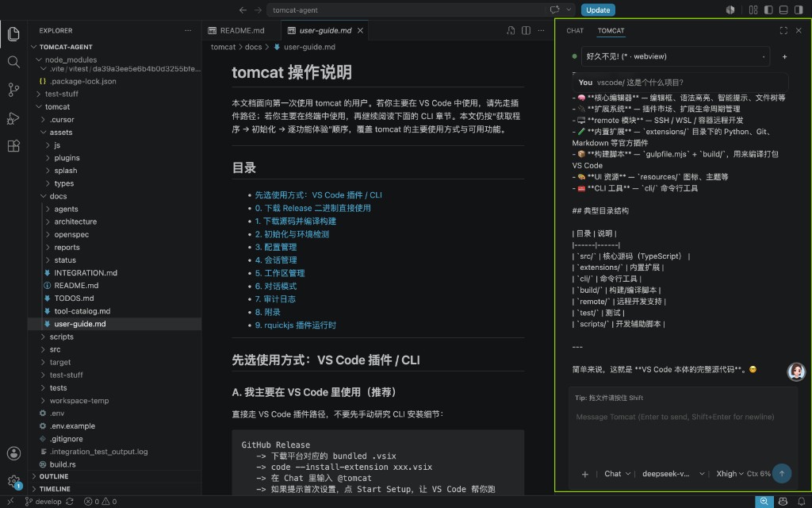This screenshot has height=508, width=812.
Task: Open the Accounts menu icon
Action: click(x=13, y=453)
